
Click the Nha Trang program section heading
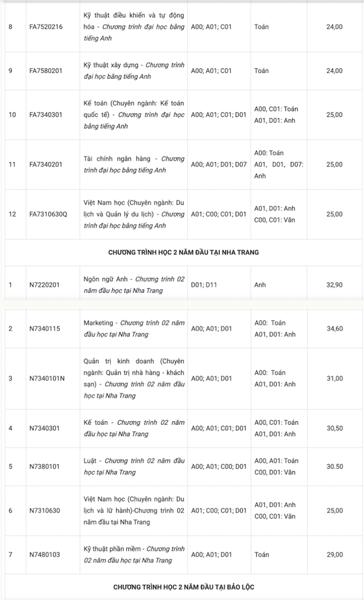point(183,252)
